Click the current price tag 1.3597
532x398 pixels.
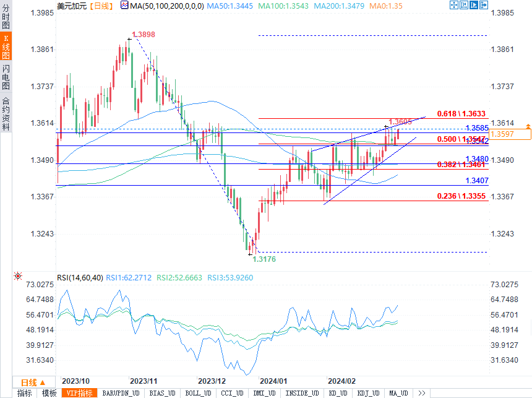tap(510, 134)
